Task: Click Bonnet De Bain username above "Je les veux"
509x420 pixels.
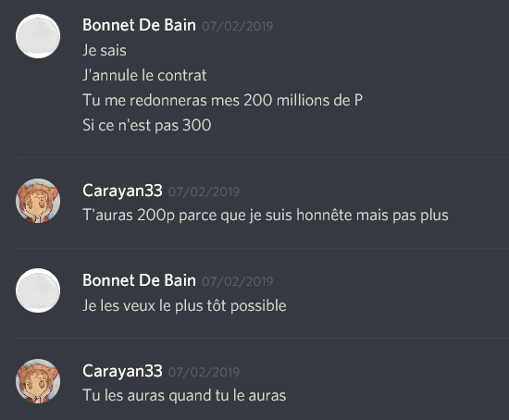Action: [139, 280]
